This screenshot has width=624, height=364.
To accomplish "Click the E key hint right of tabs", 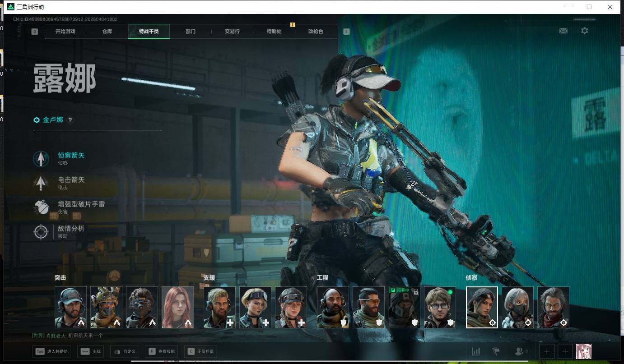I will click(x=346, y=32).
